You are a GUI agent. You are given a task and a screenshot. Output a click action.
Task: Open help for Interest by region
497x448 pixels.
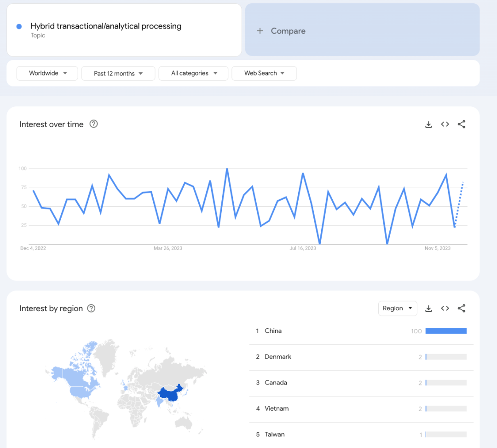[91, 308]
